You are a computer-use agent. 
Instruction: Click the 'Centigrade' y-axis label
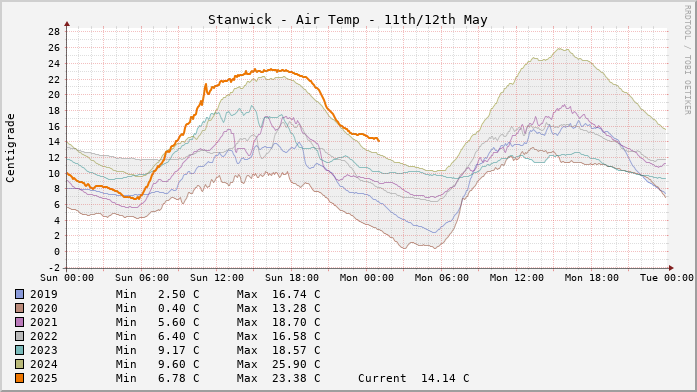pos(10,148)
